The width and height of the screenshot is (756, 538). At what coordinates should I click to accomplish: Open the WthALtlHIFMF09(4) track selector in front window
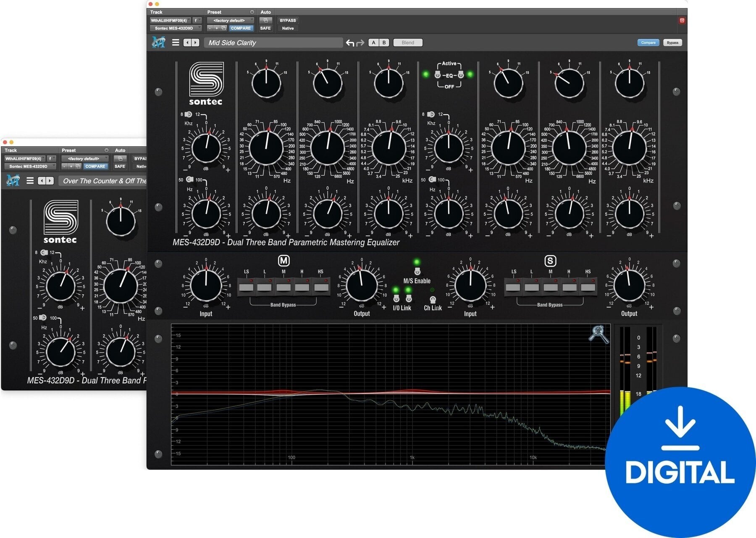point(170,20)
